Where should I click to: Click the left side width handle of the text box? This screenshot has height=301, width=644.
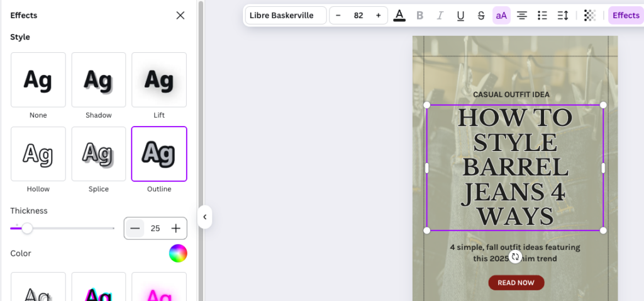pyautogui.click(x=427, y=168)
